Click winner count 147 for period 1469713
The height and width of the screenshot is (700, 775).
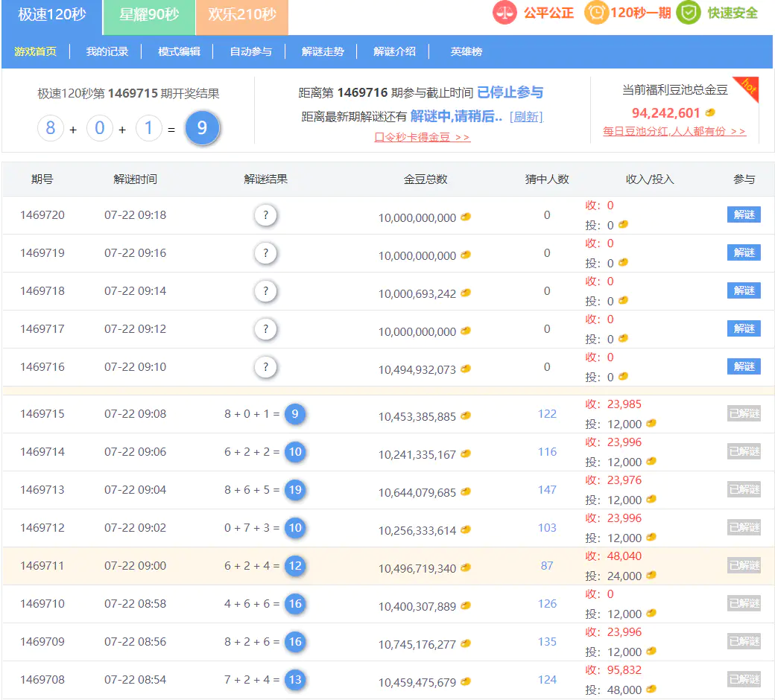(547, 490)
